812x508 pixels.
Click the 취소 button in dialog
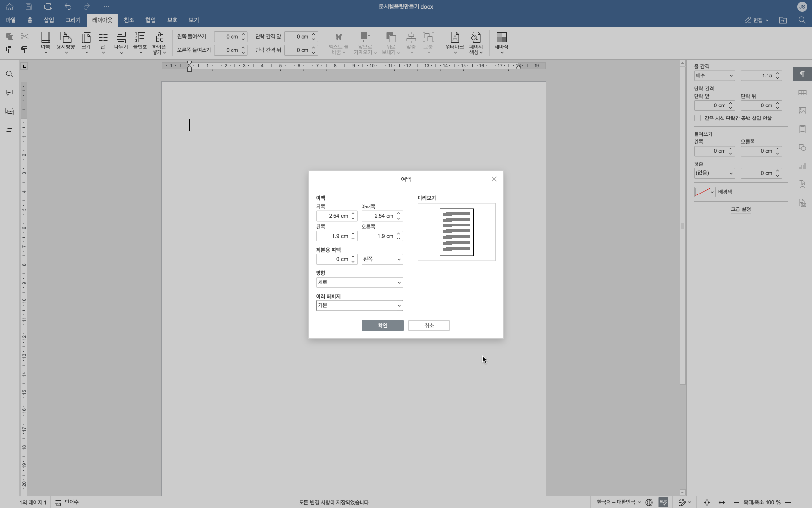pos(429,326)
